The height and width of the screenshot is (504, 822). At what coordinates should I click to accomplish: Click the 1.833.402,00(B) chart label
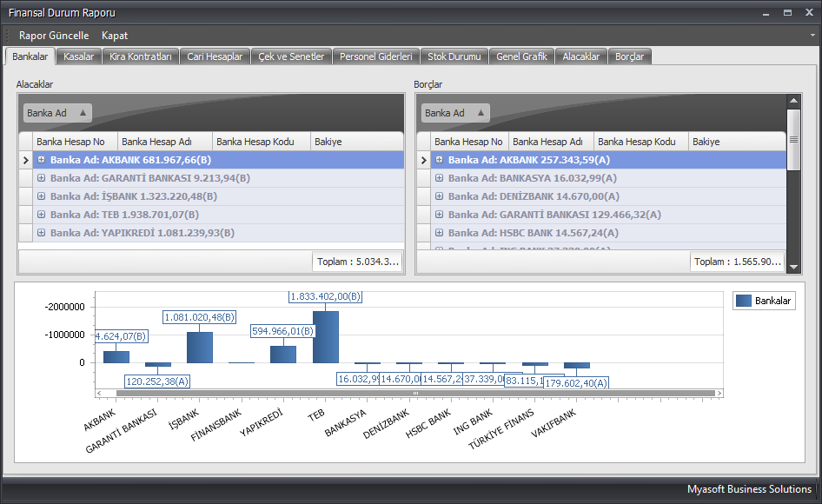point(326,296)
